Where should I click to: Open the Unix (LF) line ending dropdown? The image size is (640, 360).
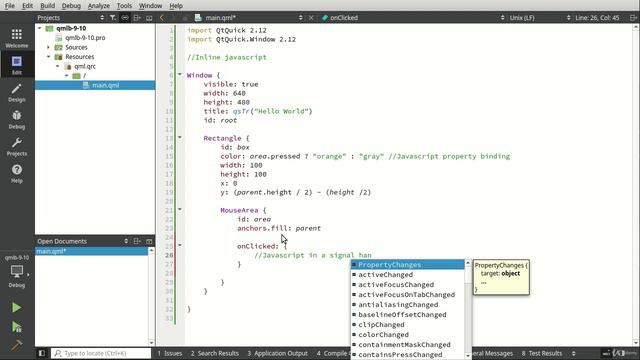pyautogui.click(x=568, y=18)
